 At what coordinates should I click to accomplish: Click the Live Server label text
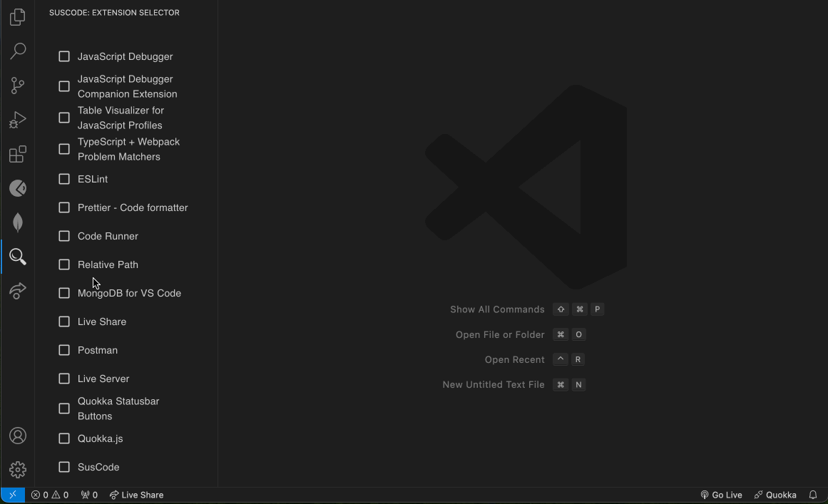pos(103,379)
